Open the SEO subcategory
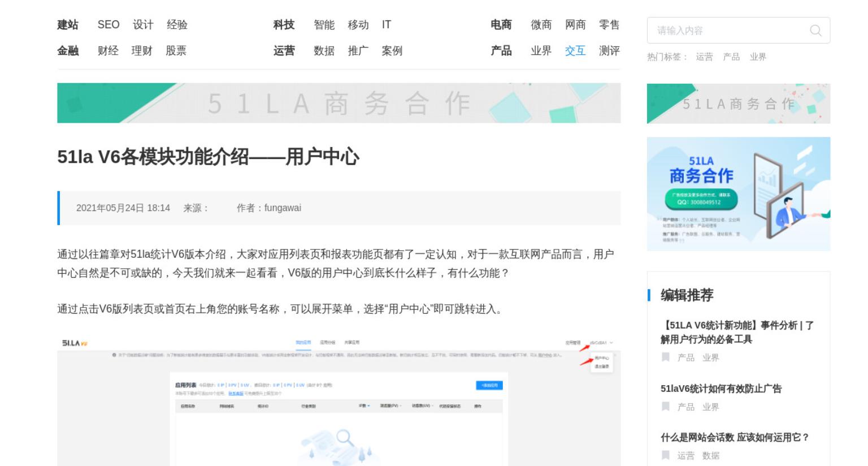 [x=108, y=25]
